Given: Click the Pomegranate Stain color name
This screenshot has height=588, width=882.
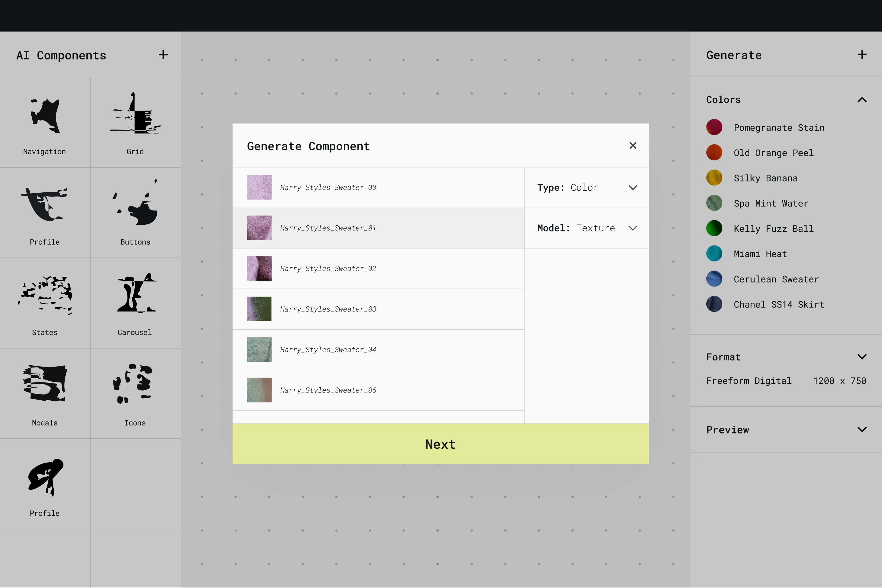Looking at the screenshot, I should (779, 128).
